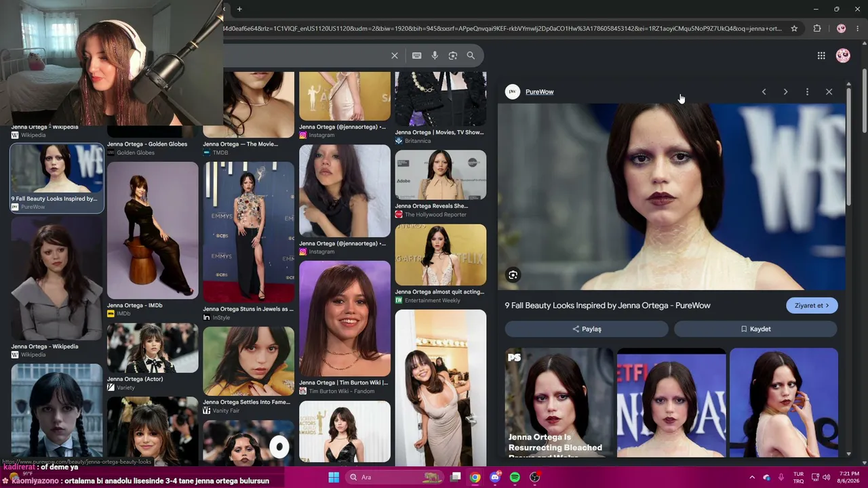Click the results page vertical scrollbar
Viewport: 868px width, 488px height.
865,102
